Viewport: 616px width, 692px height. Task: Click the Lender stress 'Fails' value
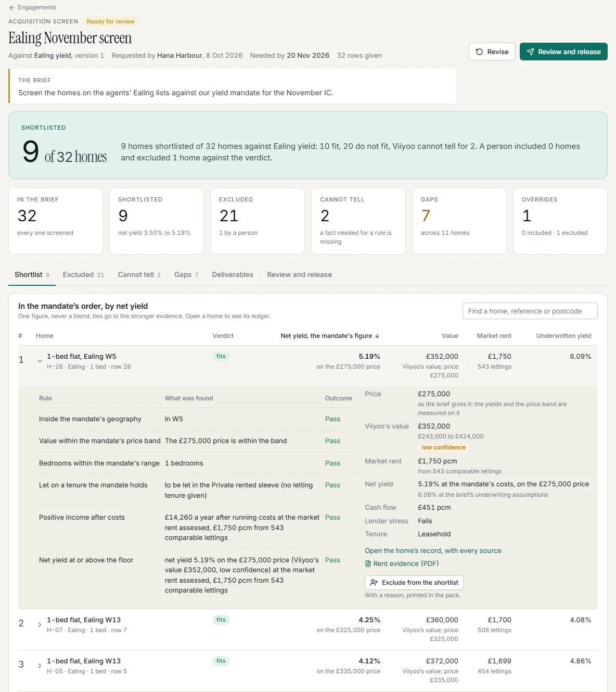click(x=425, y=521)
